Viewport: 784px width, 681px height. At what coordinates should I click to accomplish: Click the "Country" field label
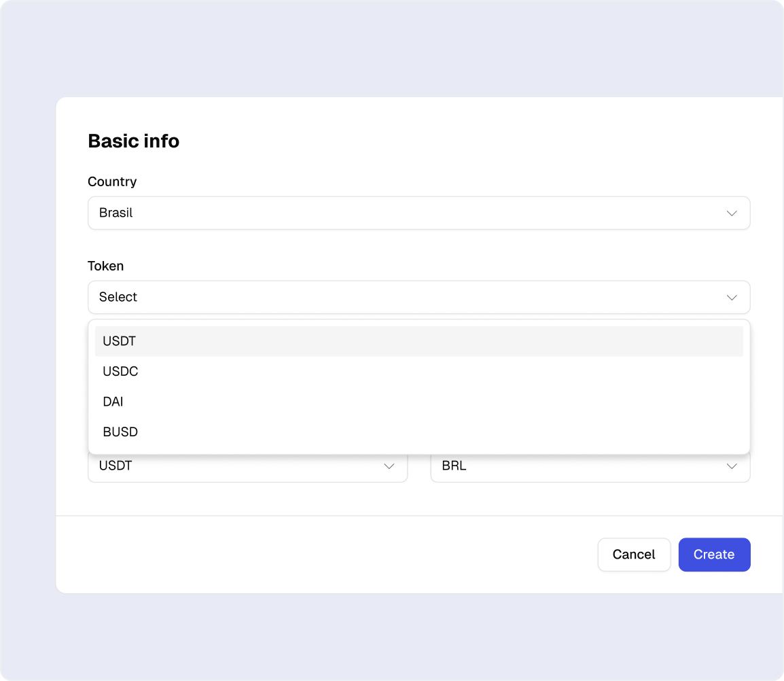click(x=112, y=181)
